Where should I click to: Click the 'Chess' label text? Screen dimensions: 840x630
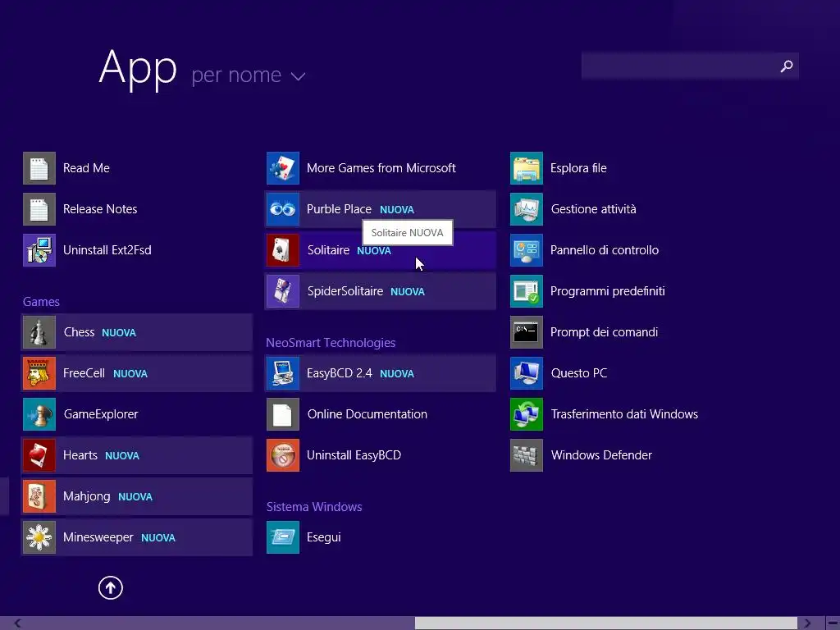[80, 332]
